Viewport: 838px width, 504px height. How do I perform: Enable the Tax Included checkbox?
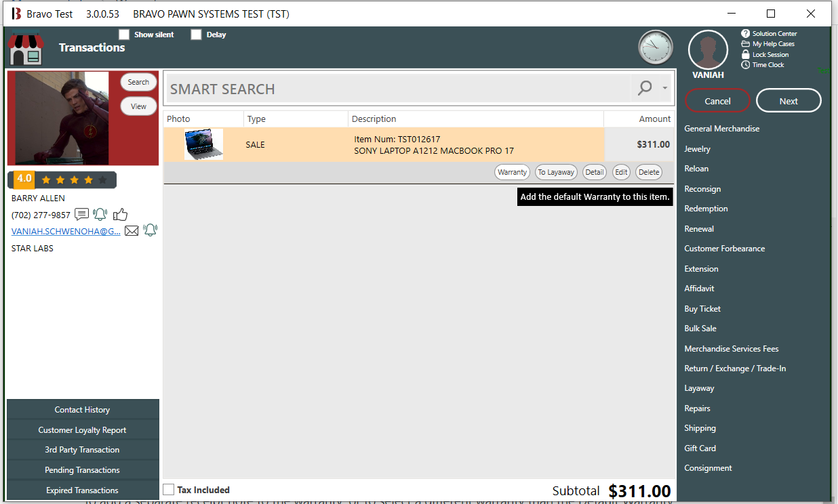pyautogui.click(x=169, y=490)
